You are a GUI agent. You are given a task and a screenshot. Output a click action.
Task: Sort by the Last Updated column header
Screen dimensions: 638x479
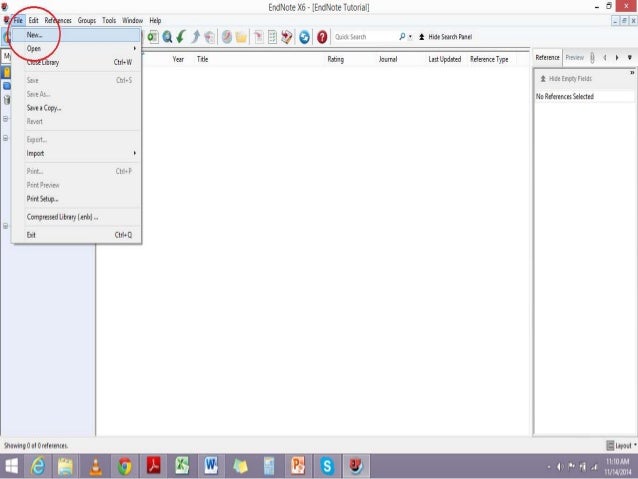[445, 59]
